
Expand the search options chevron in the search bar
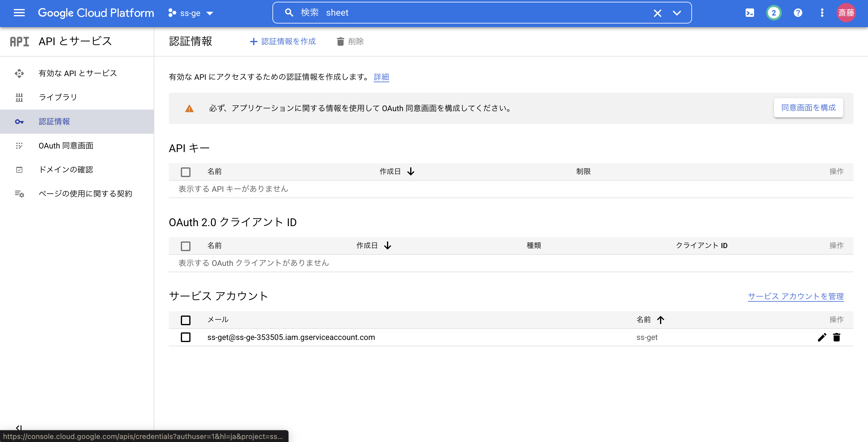(x=677, y=12)
